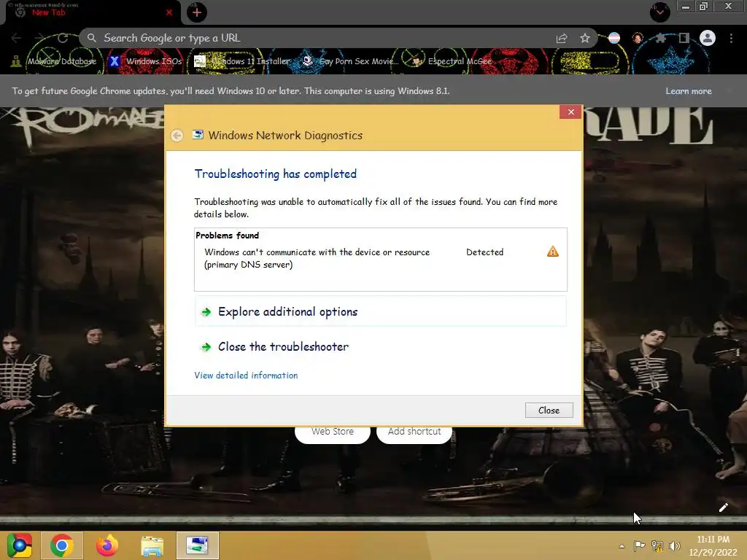
Task: Open File Explorer from taskbar
Action: 152,545
